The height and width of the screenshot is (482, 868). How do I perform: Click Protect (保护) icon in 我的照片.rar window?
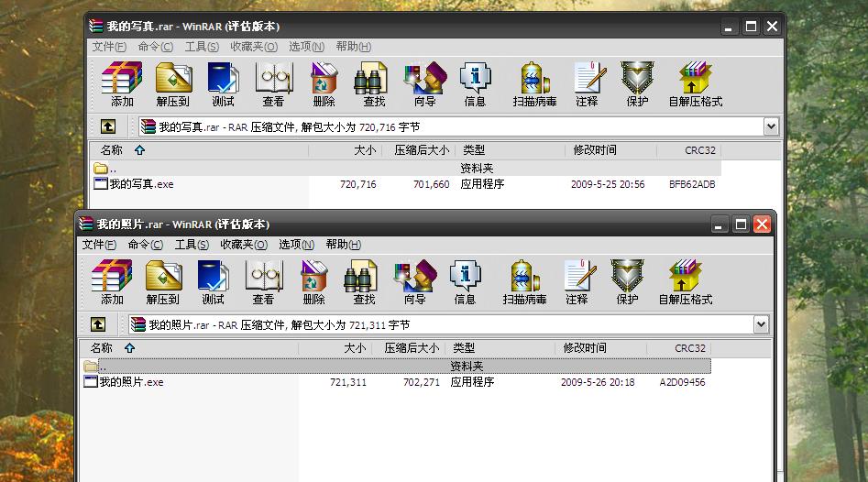pyautogui.click(x=627, y=282)
